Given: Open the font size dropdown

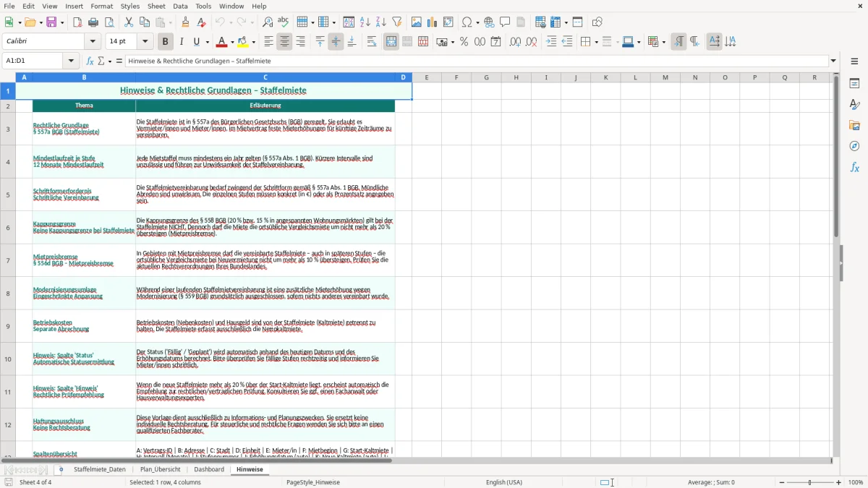Looking at the screenshot, I should [x=145, y=42].
